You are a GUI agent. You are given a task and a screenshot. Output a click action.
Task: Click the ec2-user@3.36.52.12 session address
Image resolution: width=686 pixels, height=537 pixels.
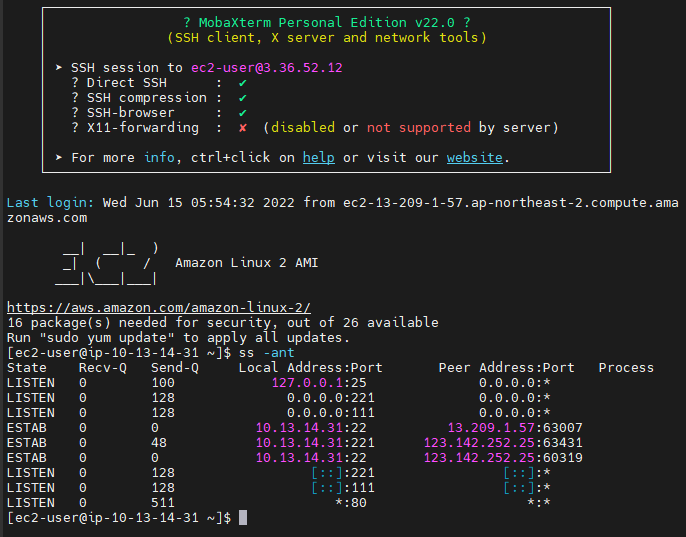(x=267, y=68)
